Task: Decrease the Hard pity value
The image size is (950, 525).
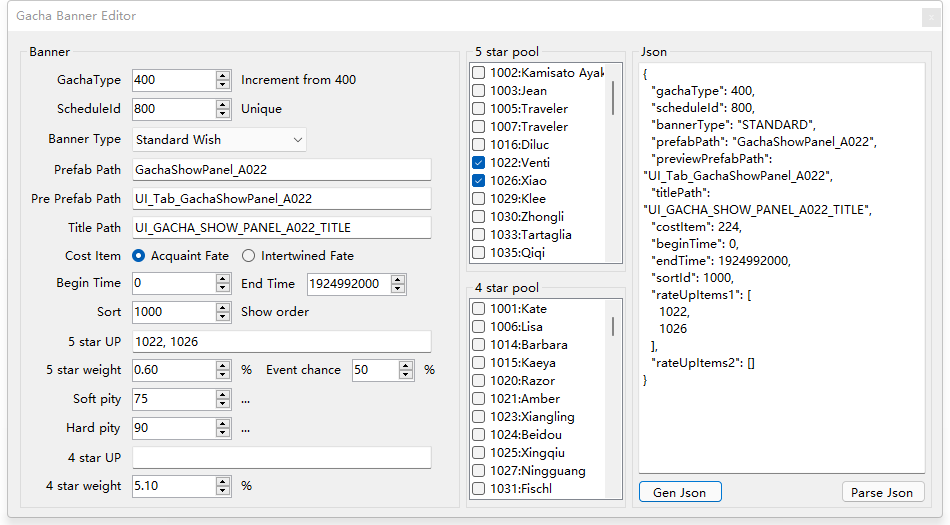Action: click(222, 433)
